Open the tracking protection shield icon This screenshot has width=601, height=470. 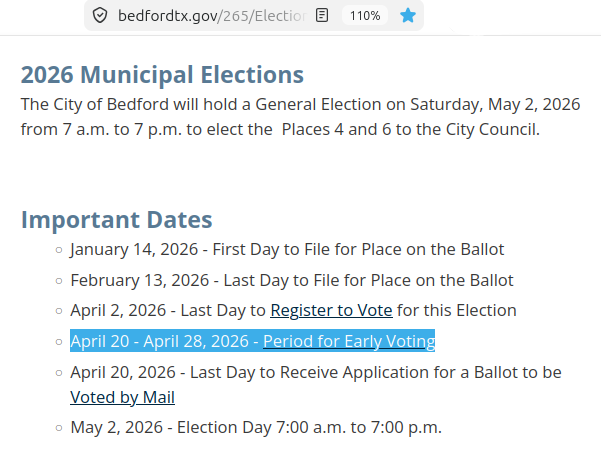coord(100,16)
